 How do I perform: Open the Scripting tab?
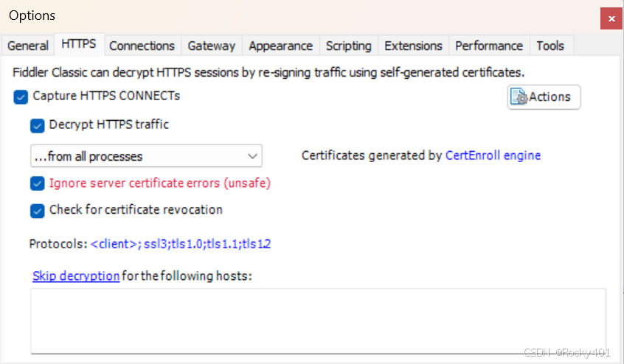click(x=349, y=46)
